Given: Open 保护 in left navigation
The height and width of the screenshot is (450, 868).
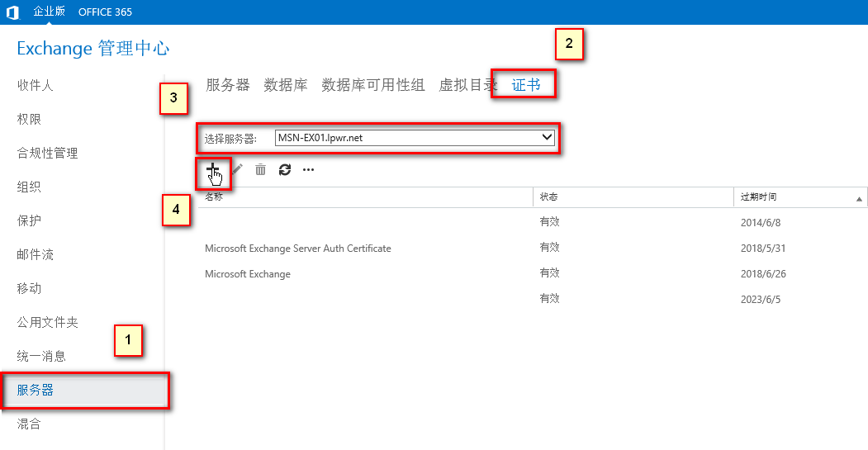Looking at the screenshot, I should (x=29, y=220).
